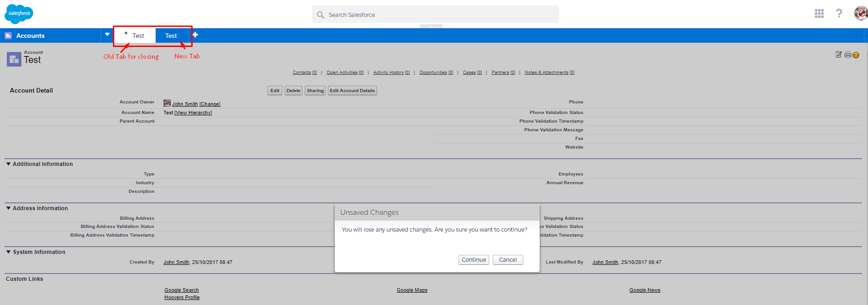The image size is (868, 305).
Task: Jump to Cases [0] link
Action: pos(472,72)
